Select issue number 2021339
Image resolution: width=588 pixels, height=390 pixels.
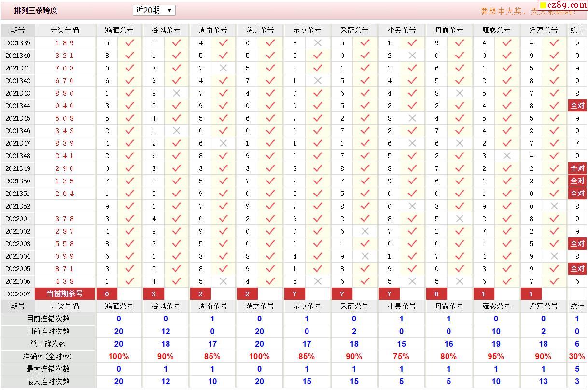[x=18, y=43]
